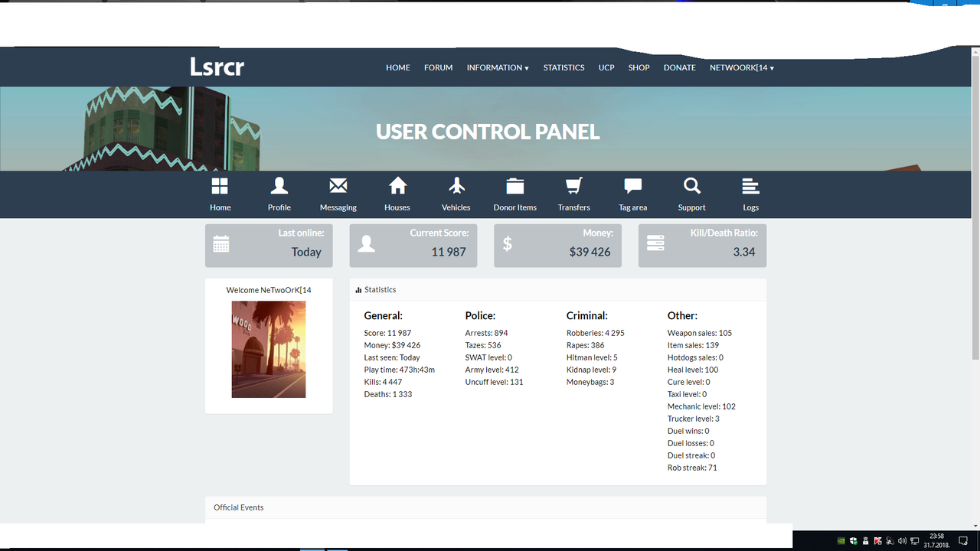Open the Transfers cart icon
Screen dimensions: 980x551
click(x=574, y=186)
